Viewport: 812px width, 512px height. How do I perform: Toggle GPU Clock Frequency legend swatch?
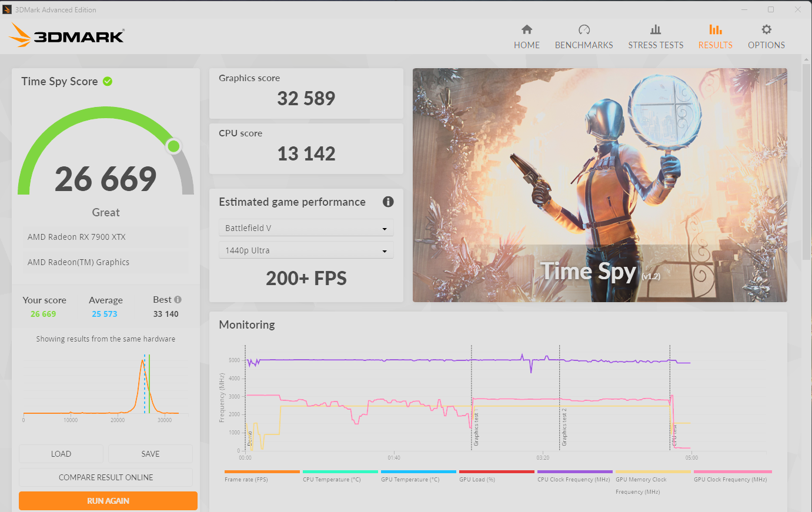pyautogui.click(x=733, y=471)
